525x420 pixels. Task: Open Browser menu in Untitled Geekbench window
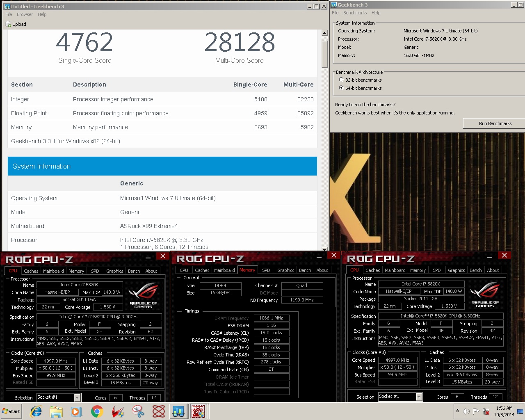pyautogui.click(x=25, y=14)
